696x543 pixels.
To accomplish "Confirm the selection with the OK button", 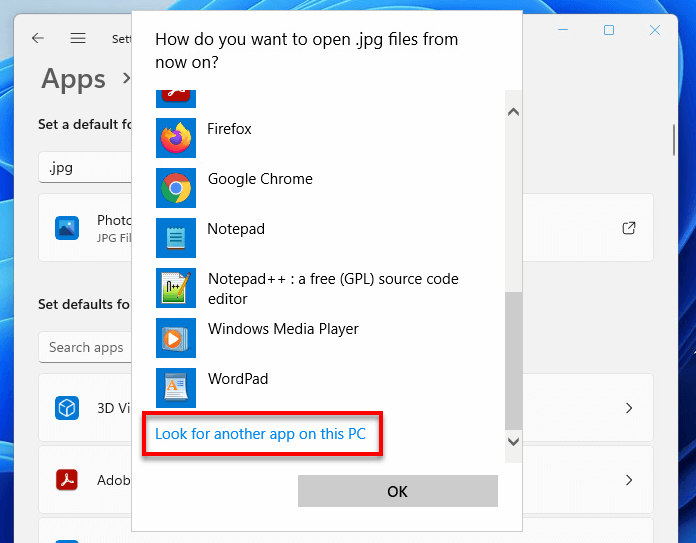I will pos(398,491).
